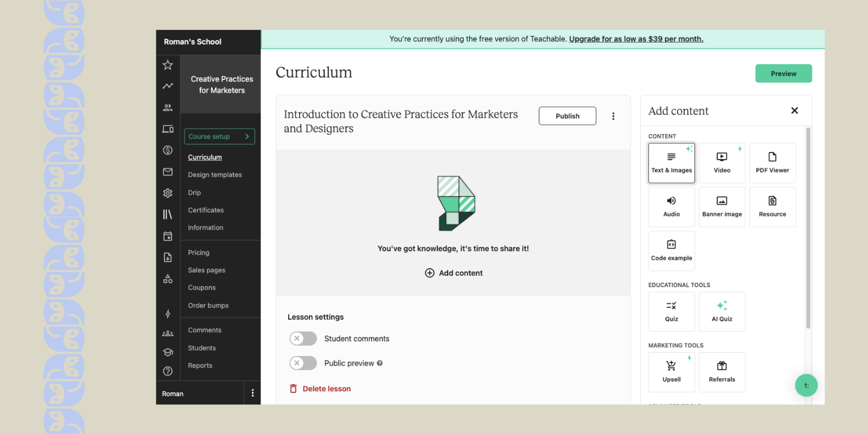
Task: Select the library books courses icon
Action: [167, 214]
